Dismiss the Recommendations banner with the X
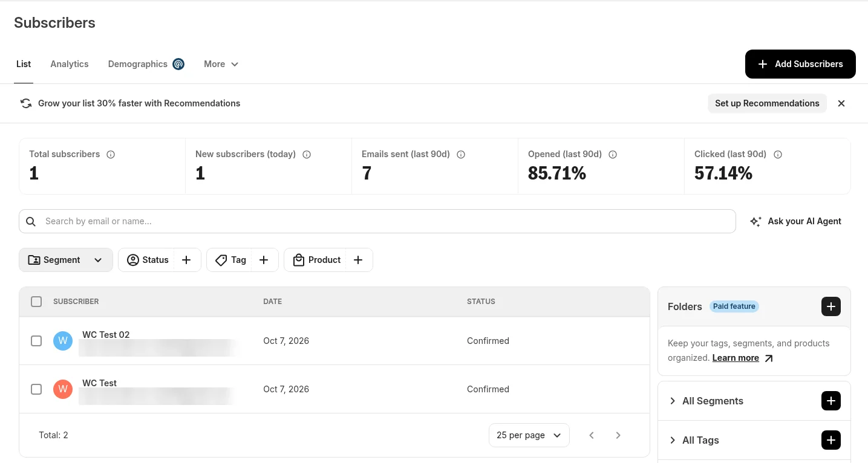Image resolution: width=868 pixels, height=463 pixels. pyautogui.click(x=841, y=103)
